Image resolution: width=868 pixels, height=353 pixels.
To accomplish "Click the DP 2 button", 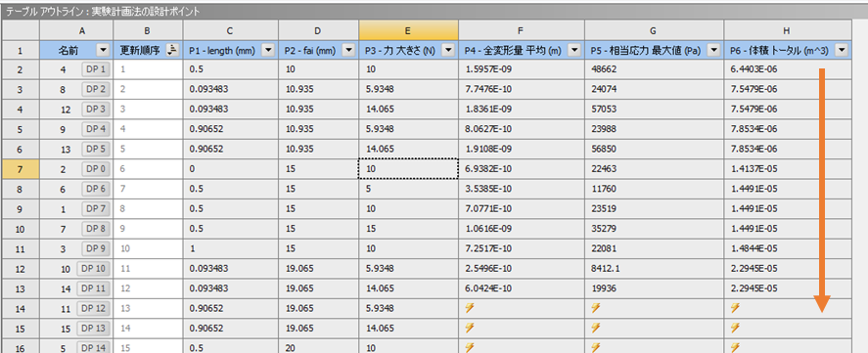I will coord(96,89).
